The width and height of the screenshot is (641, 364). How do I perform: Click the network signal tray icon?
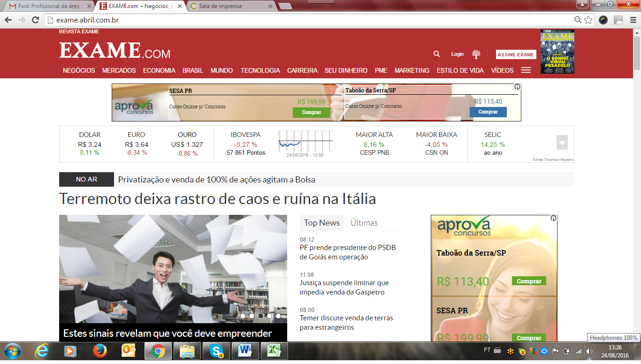578,351
